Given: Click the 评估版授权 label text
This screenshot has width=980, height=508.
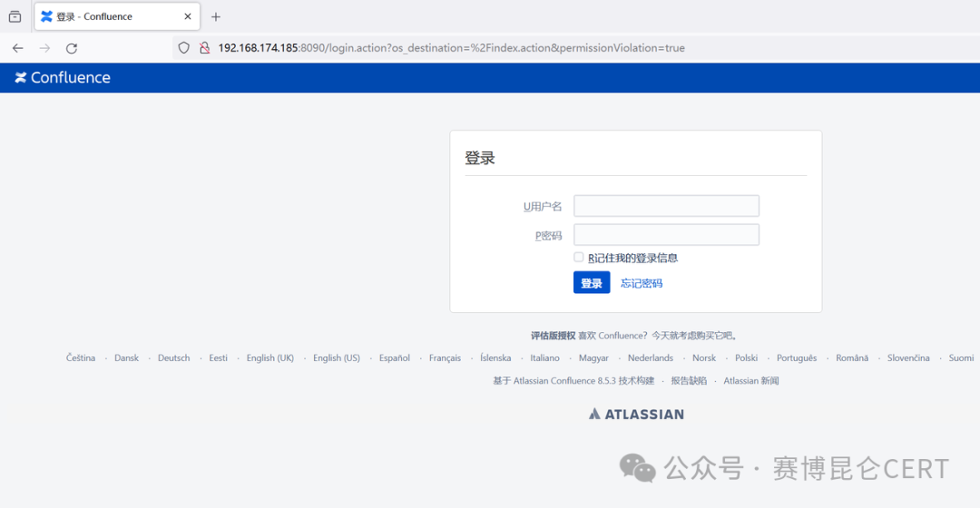Looking at the screenshot, I should [x=554, y=336].
